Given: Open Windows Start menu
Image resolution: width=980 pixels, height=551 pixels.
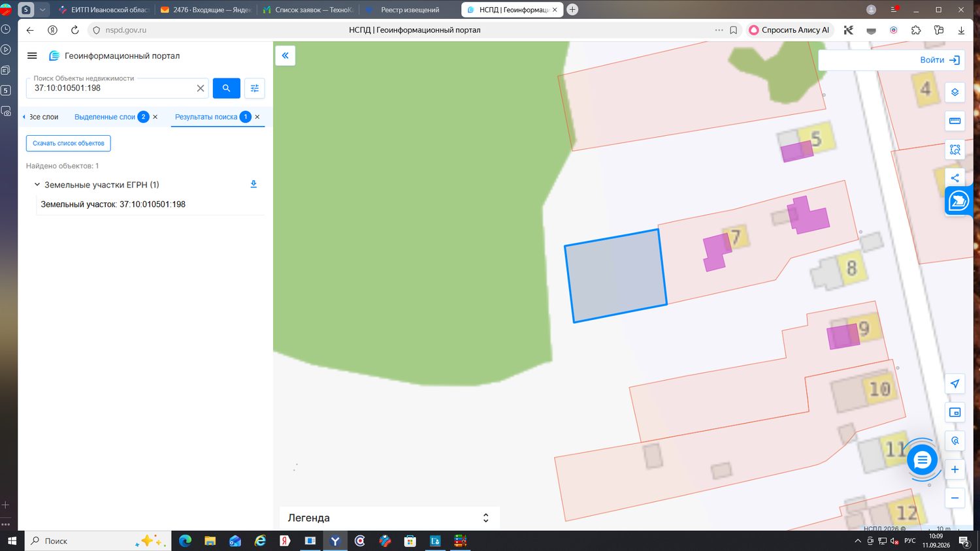Looking at the screenshot, I should tap(11, 541).
